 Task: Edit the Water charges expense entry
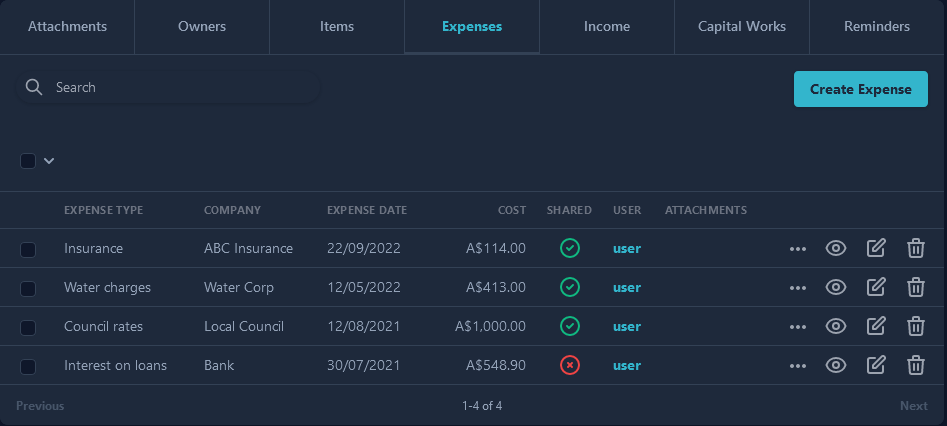click(x=876, y=288)
